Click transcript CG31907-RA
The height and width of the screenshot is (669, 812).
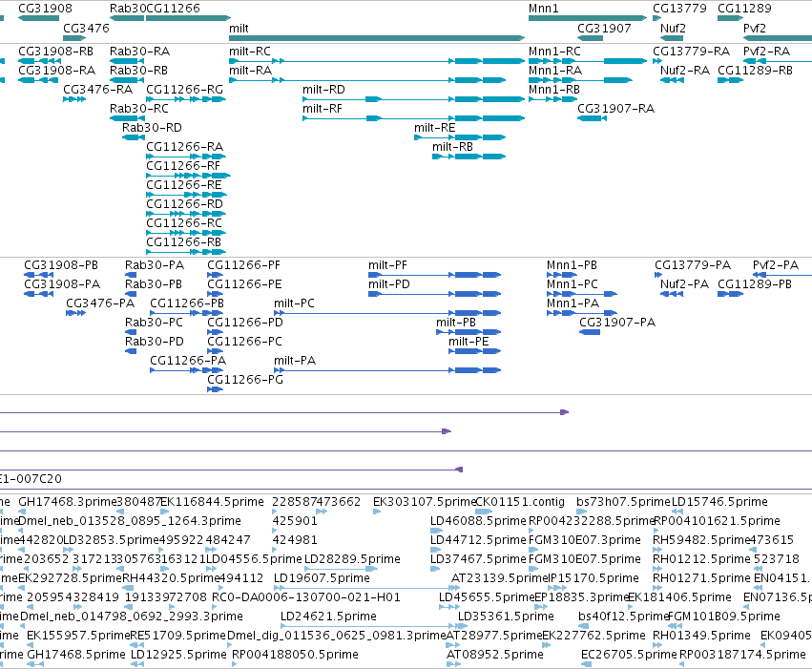point(592,118)
